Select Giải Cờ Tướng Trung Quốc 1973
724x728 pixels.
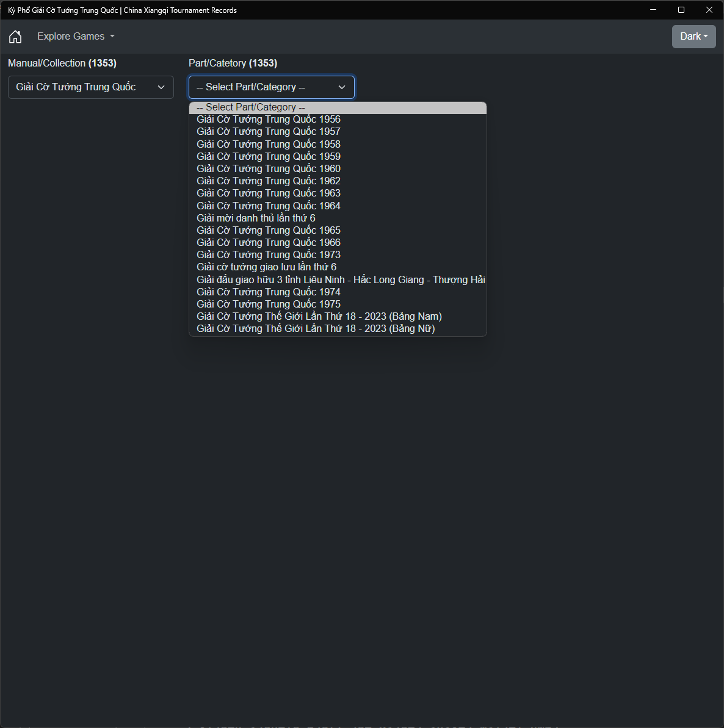tap(338, 255)
